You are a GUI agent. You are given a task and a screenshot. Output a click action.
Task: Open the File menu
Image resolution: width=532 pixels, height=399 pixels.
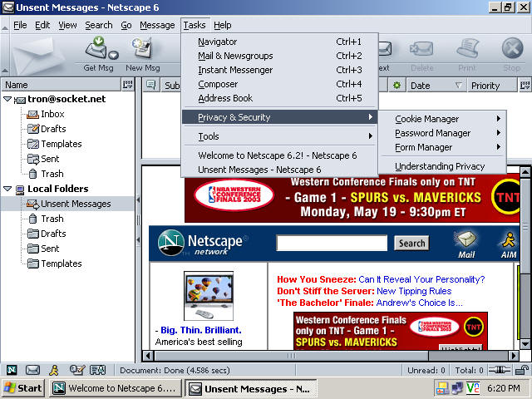[20, 25]
